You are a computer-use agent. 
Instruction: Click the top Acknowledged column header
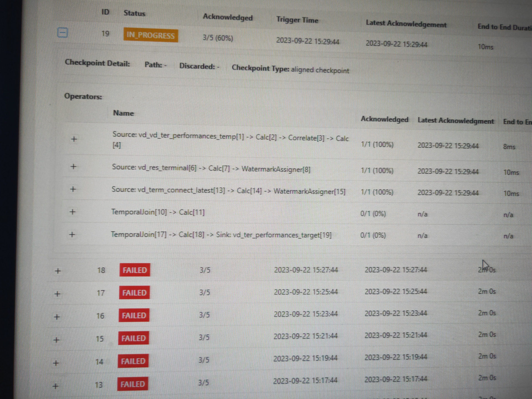click(227, 17)
